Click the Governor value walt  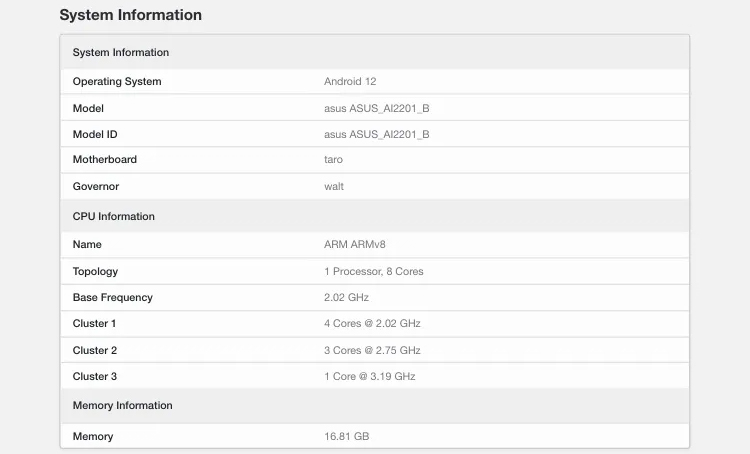click(x=334, y=186)
